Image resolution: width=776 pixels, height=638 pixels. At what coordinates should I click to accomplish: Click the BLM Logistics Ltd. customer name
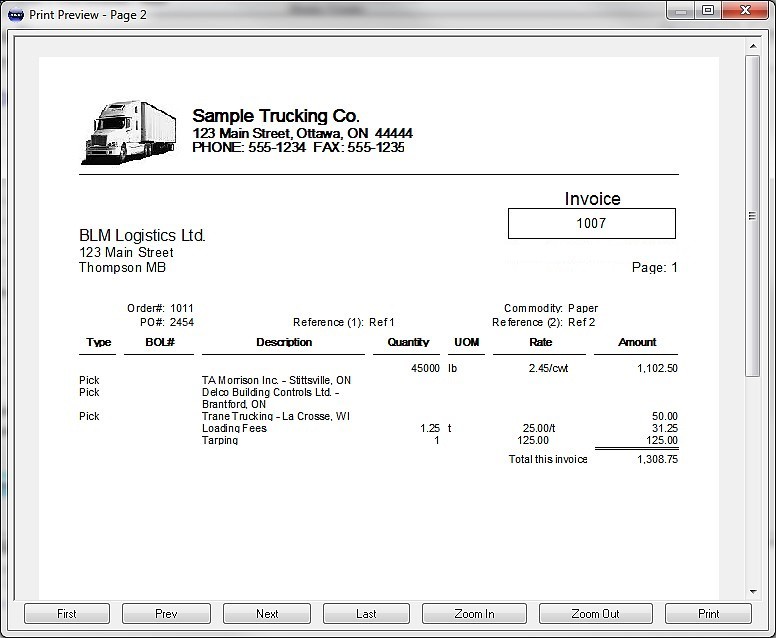click(142, 235)
